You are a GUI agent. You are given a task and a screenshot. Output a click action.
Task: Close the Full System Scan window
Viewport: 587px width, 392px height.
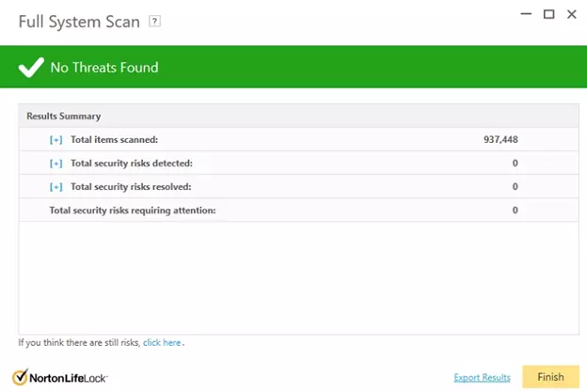pos(572,14)
